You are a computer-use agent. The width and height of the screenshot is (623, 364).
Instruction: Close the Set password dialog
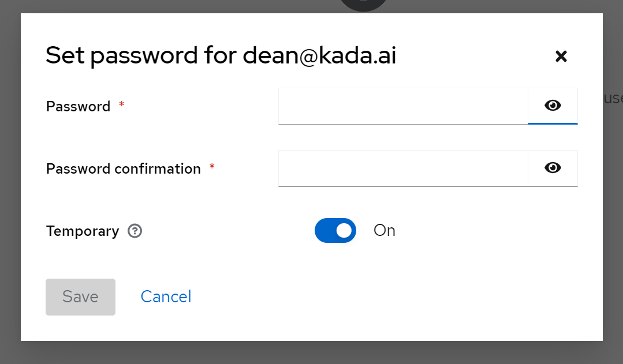[561, 56]
